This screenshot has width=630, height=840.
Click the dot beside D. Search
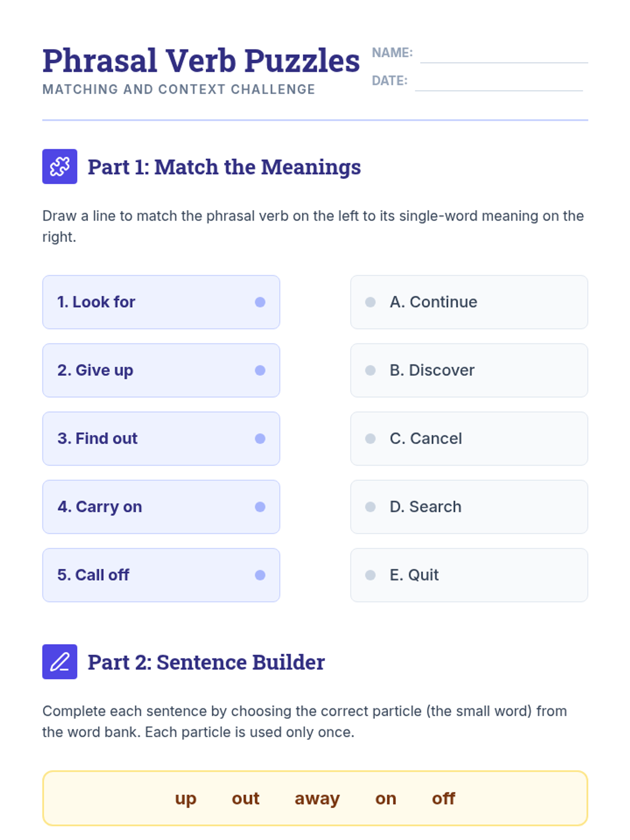pyautogui.click(x=370, y=507)
